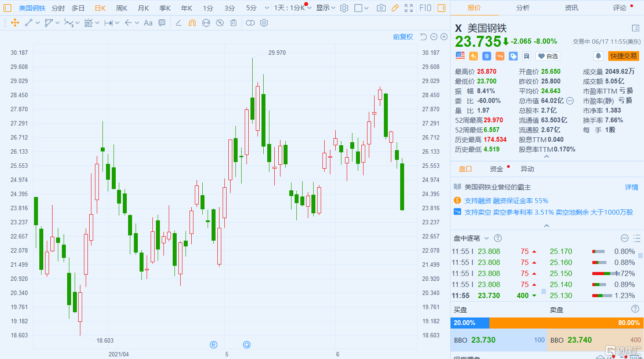This screenshot has height=359, width=644.
Task: Toggle the right sidebar panel icon
Action: pos(441,8)
